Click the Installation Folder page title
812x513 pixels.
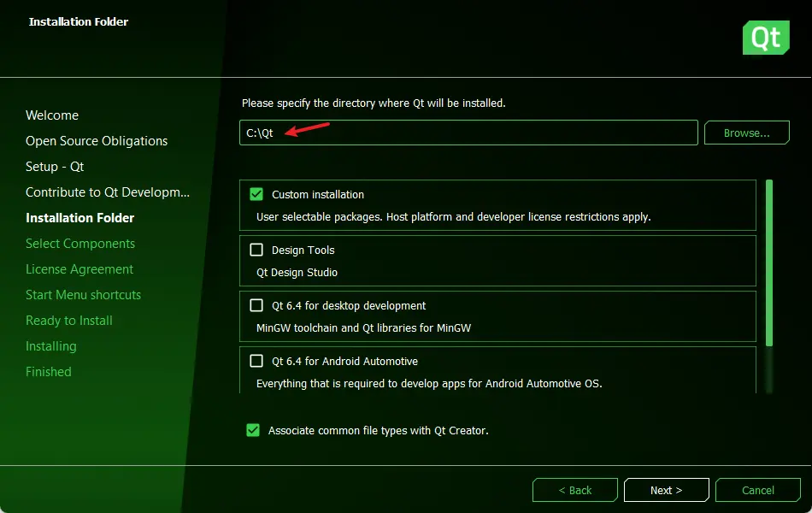78,21
